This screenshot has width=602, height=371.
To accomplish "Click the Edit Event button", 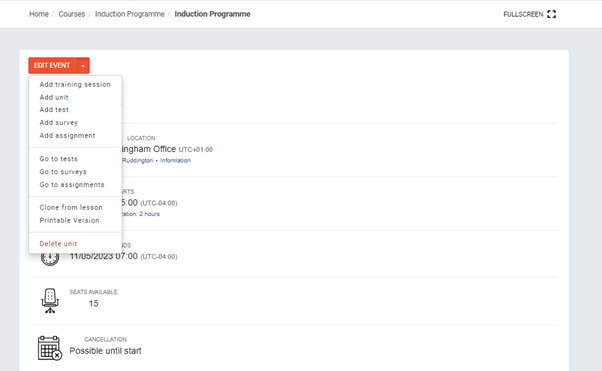I will (52, 66).
